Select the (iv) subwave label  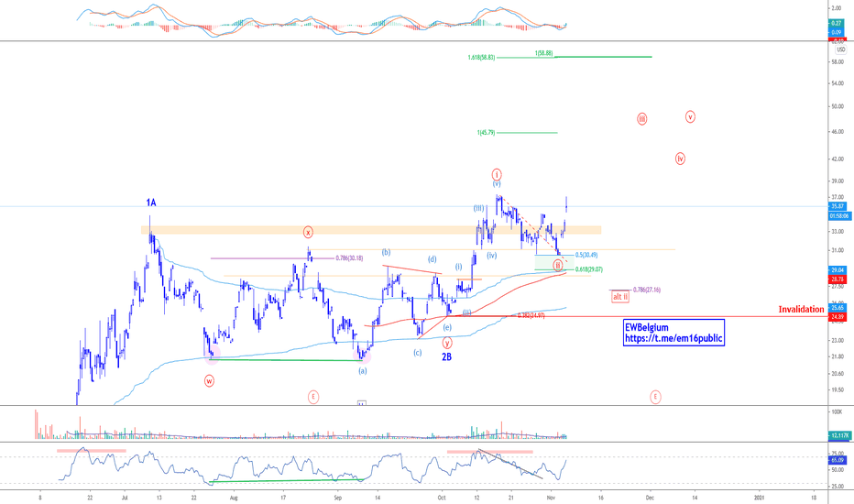tap(492, 255)
